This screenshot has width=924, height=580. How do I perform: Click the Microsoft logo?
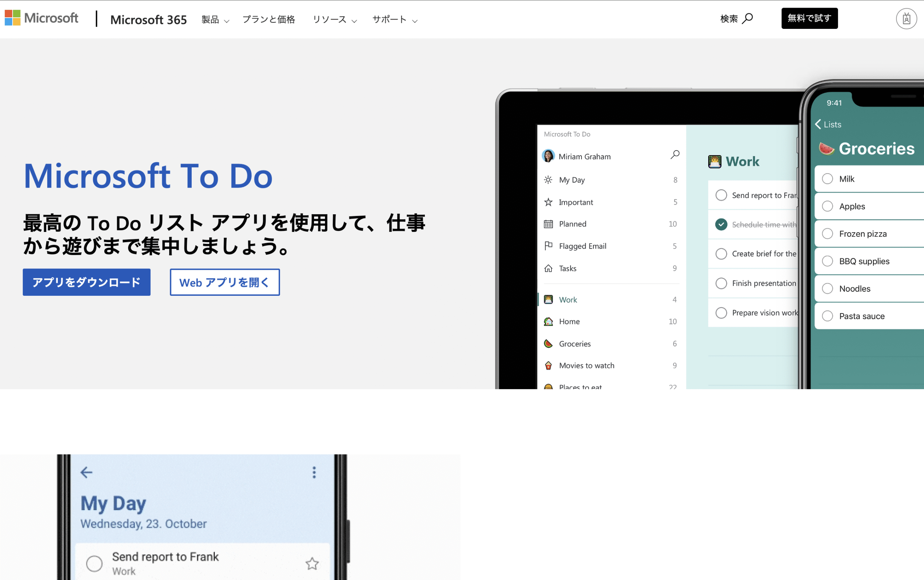pyautogui.click(x=41, y=18)
